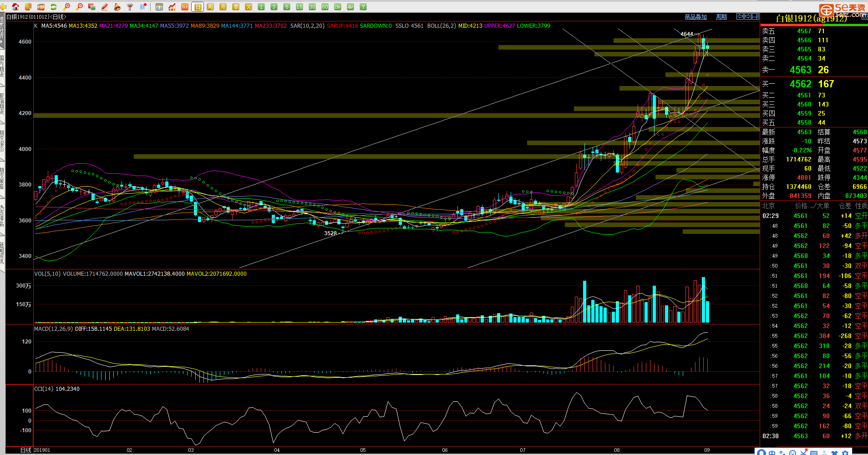Click the 总手 value 1714762
868x455 pixels.
(799, 159)
